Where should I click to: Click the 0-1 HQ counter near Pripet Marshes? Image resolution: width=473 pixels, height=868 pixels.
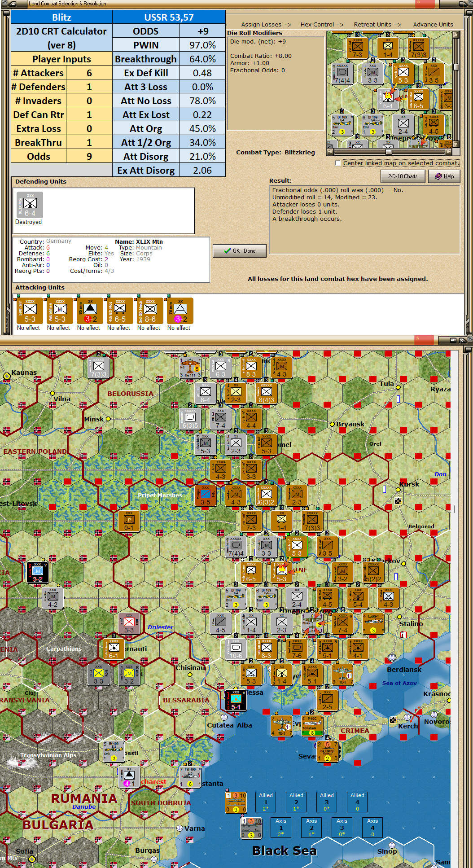[x=129, y=521]
